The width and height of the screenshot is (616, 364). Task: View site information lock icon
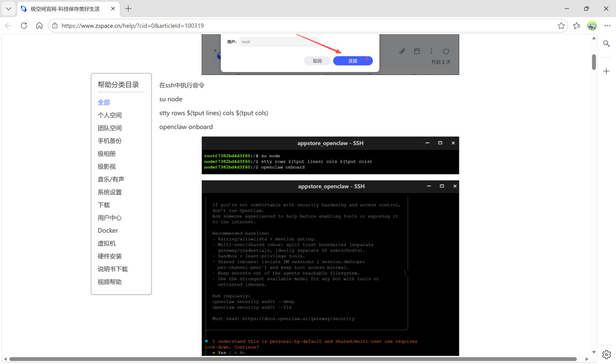click(x=55, y=25)
